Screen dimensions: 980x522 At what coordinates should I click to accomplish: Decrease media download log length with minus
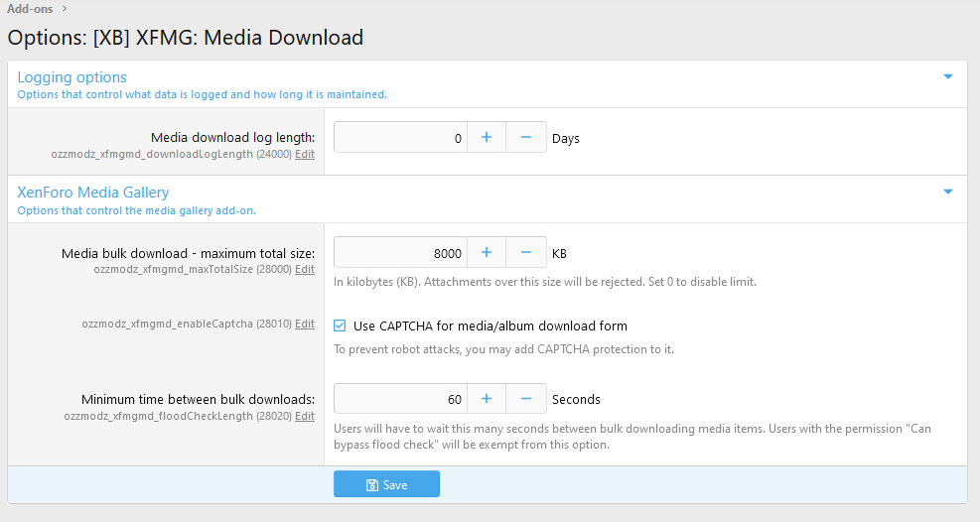click(526, 138)
